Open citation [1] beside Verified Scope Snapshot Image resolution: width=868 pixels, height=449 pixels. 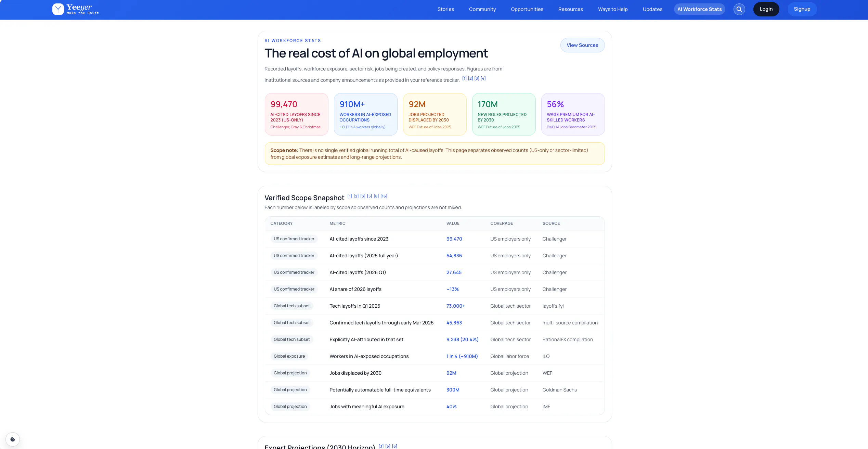[350, 196]
